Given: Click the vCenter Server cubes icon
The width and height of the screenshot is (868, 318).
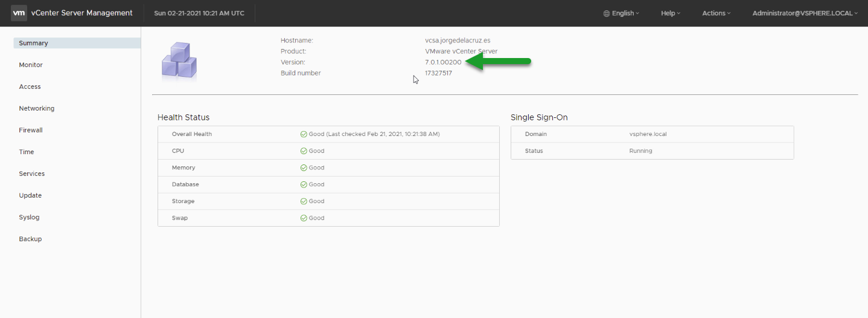Looking at the screenshot, I should [x=179, y=61].
